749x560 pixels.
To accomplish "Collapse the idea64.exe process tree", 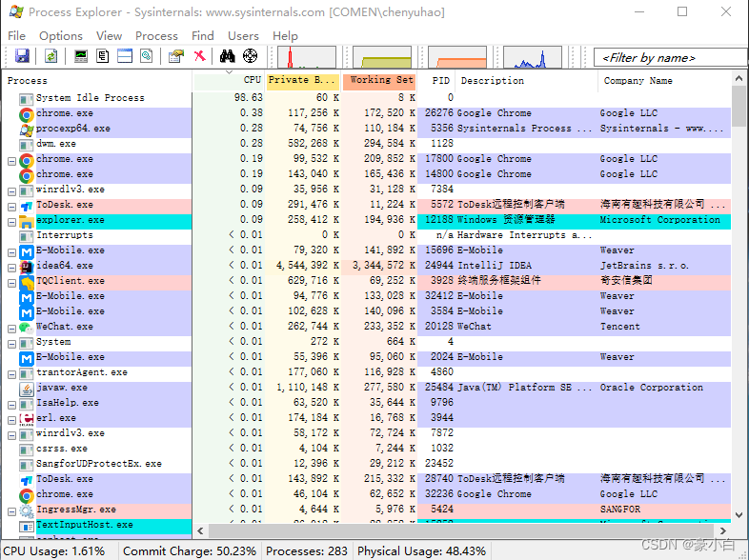I will click(12, 269).
